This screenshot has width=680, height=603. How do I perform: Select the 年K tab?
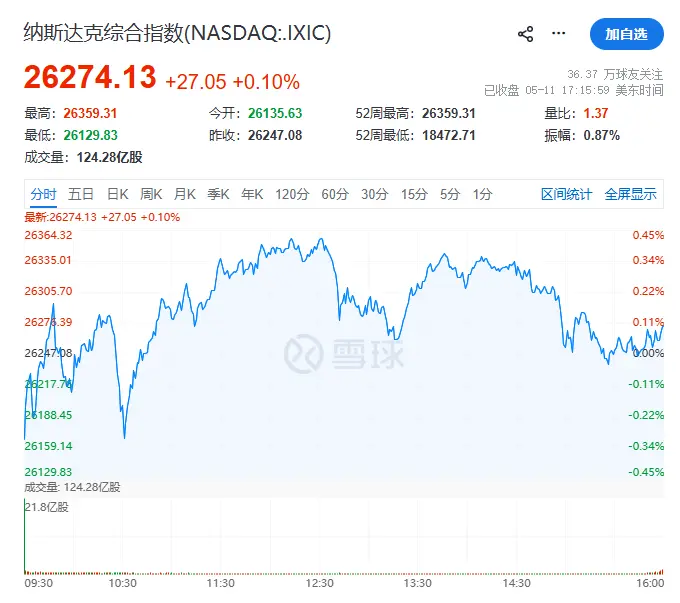click(x=252, y=194)
